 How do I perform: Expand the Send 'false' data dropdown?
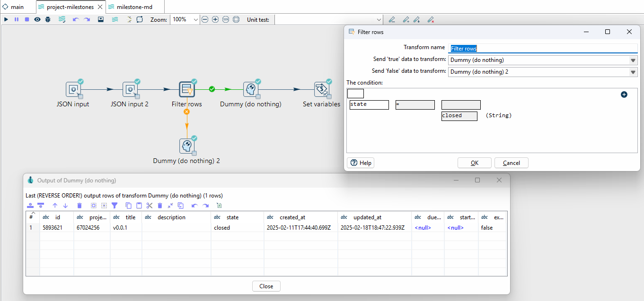coord(633,72)
